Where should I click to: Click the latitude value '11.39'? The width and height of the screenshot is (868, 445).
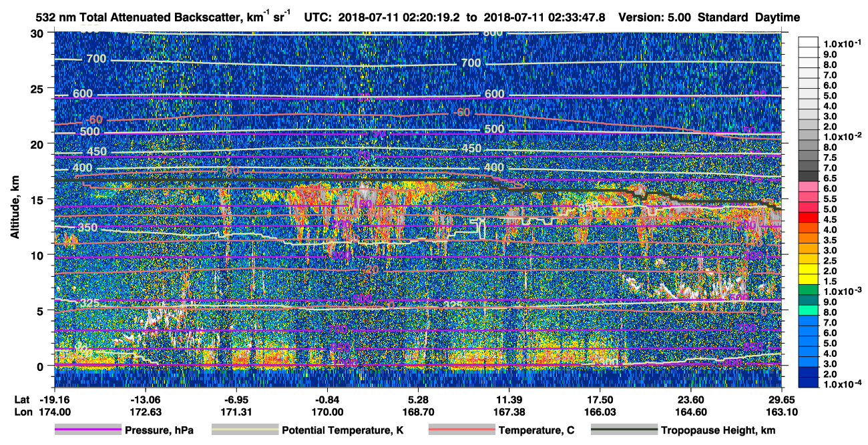click(509, 399)
